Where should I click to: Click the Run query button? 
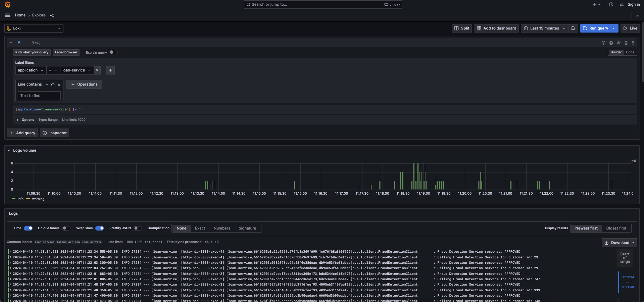point(596,28)
